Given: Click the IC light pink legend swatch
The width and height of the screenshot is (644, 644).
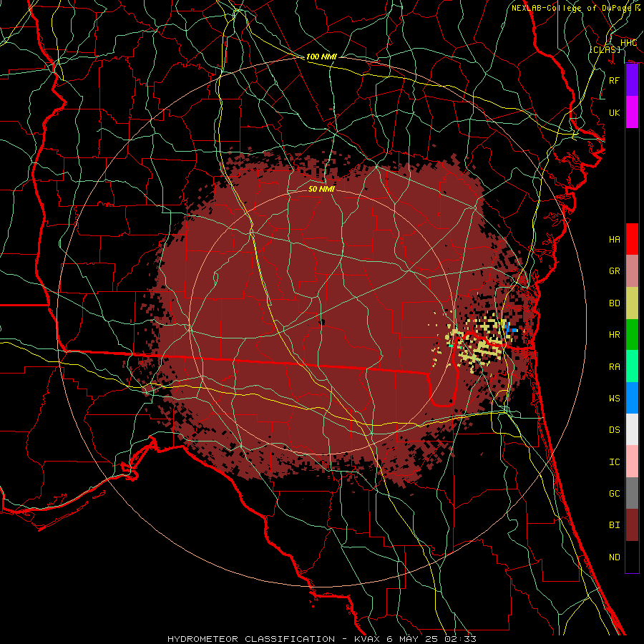Looking at the screenshot, I should (x=632, y=462).
